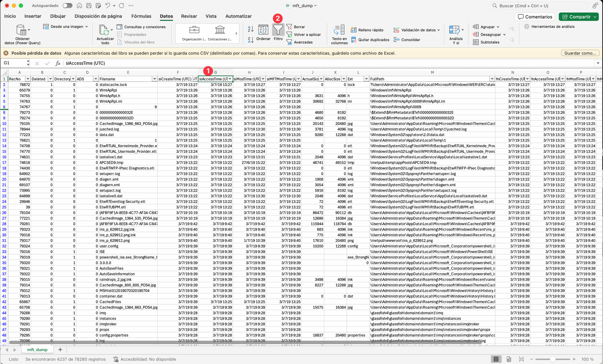
Task: Click the Buscar search field
Action: click(538, 6)
